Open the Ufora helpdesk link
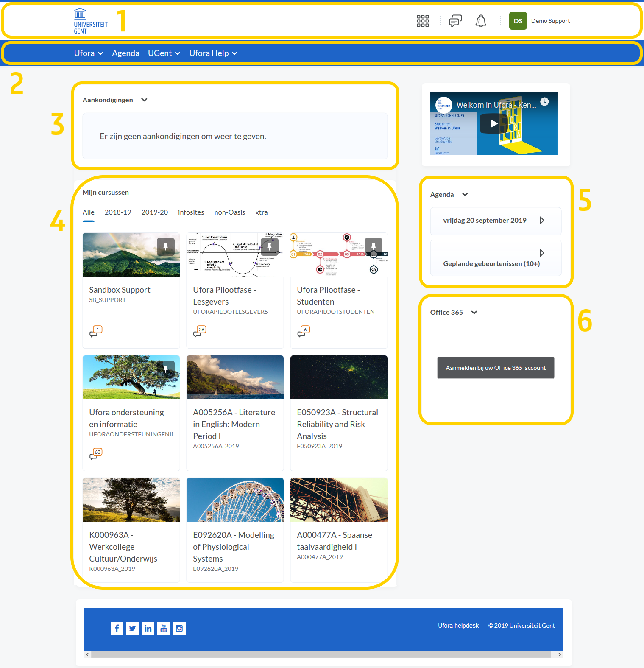This screenshot has width=644, height=668. pos(458,626)
